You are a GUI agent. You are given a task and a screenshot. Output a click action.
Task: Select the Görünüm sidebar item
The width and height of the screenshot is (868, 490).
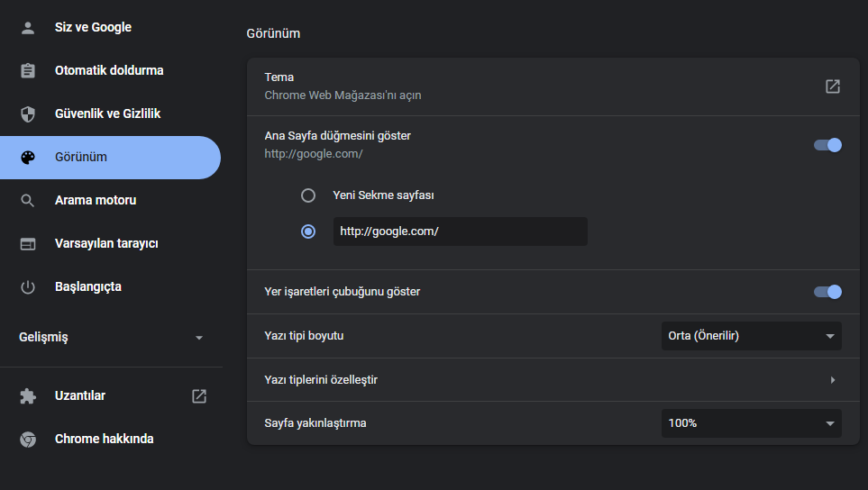click(110, 157)
